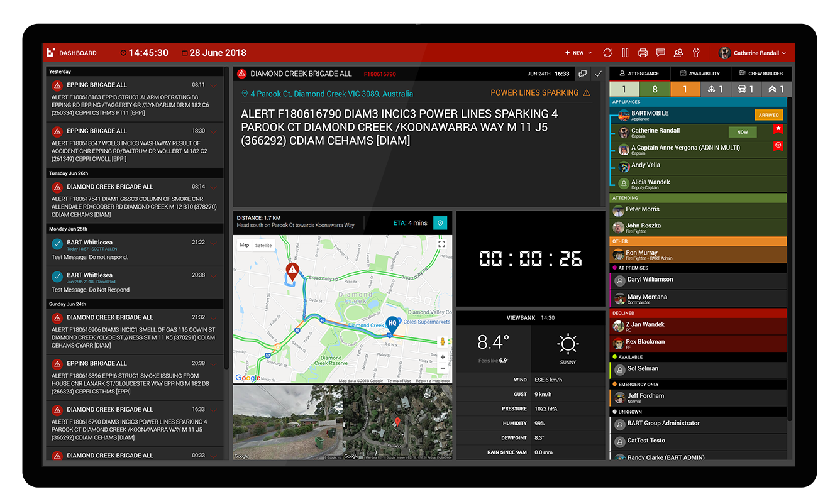835x504 pixels.
Task: Click the checkmark icon on alert header
Action: point(598,74)
